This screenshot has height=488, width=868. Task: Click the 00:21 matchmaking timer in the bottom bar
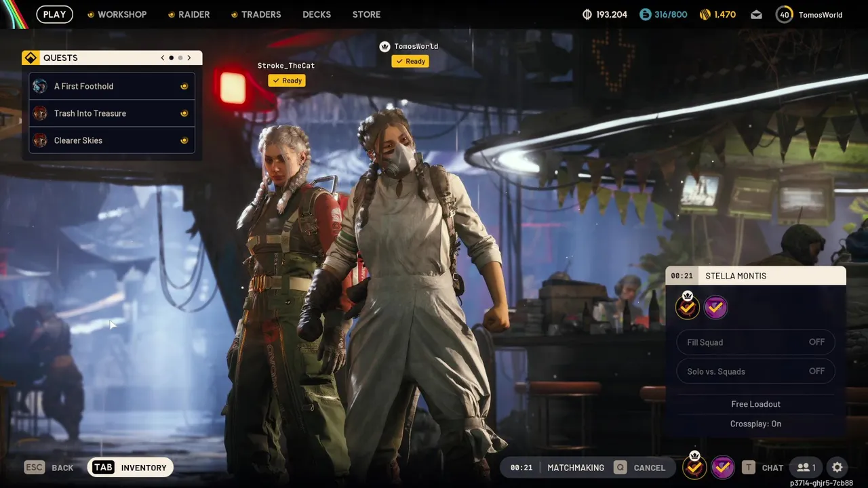[x=521, y=468]
